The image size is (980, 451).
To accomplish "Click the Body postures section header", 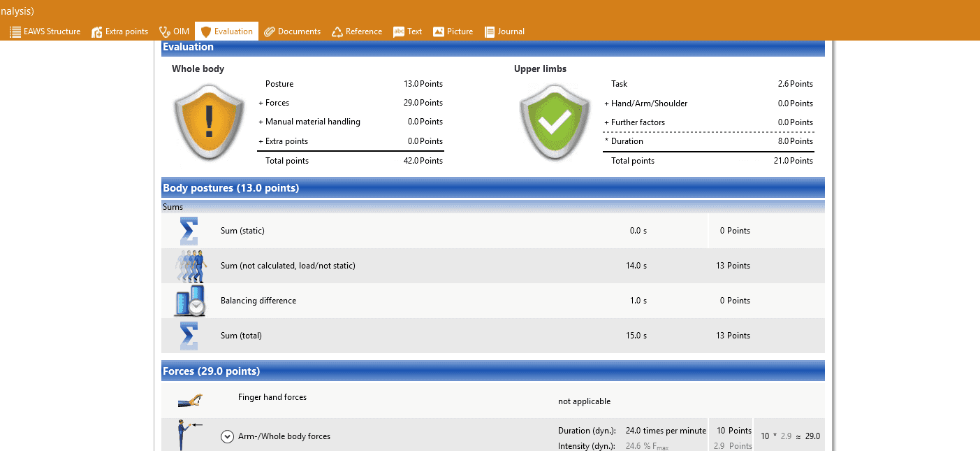I will (492, 188).
